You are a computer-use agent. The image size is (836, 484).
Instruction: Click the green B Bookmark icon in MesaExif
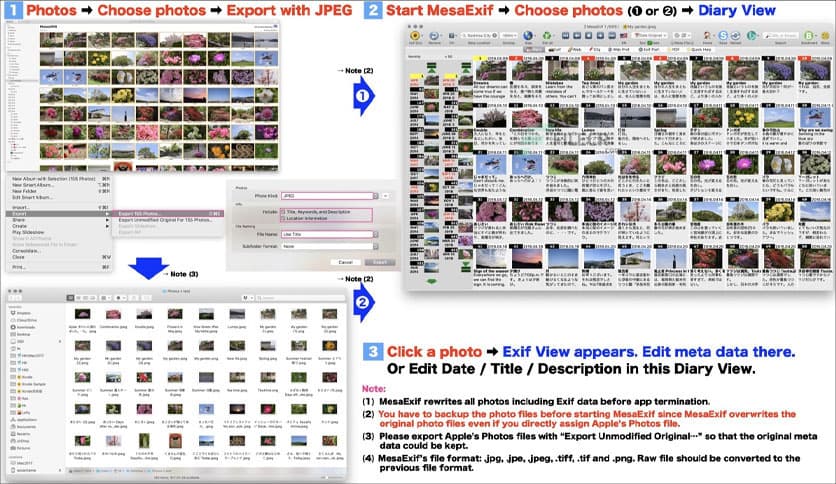point(808,35)
